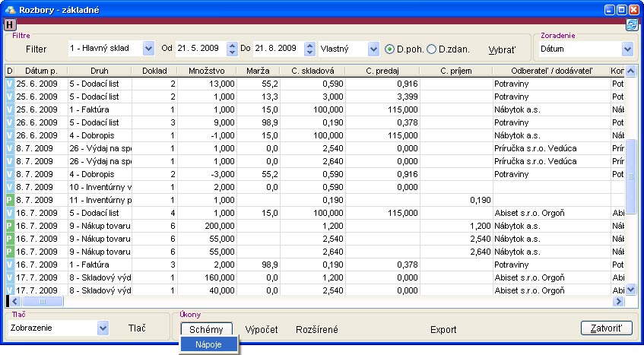
Task: Expand the Vlastný dropdown
Action: (x=373, y=49)
